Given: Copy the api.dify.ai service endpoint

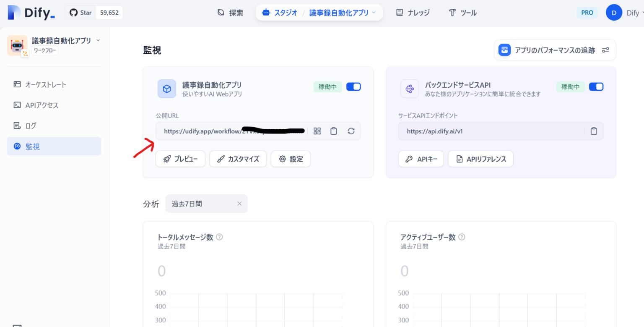Looking at the screenshot, I should tap(594, 131).
